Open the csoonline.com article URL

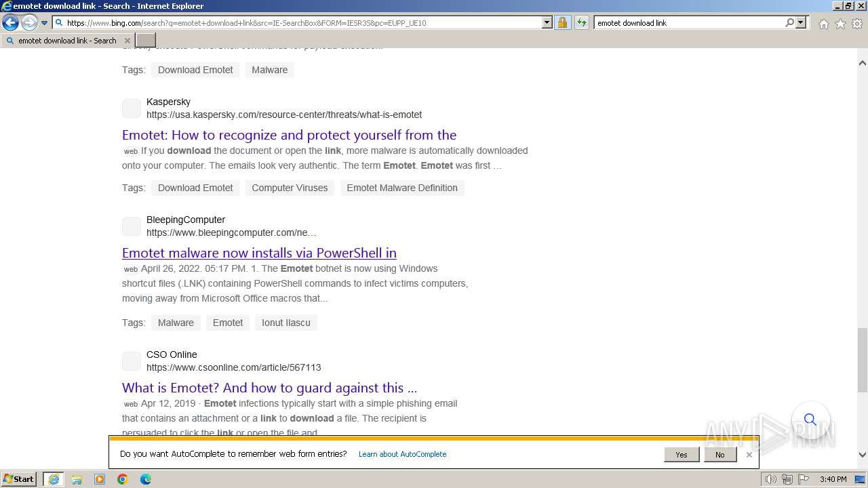[234, 367]
